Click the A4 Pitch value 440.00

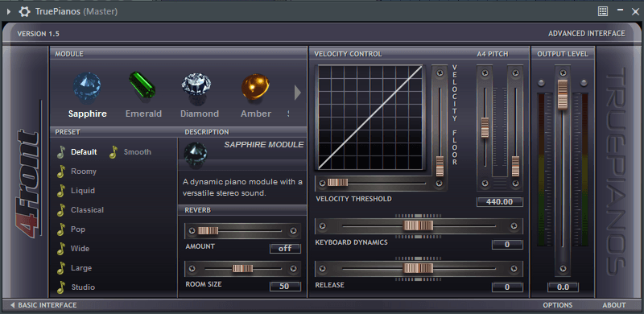pos(500,202)
